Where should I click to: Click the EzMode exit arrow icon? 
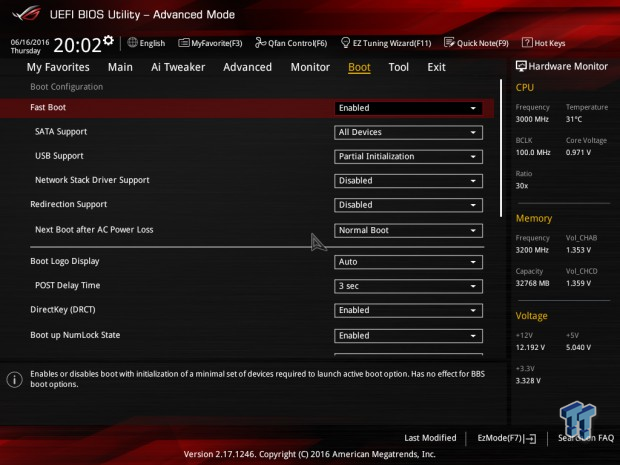click(530, 438)
